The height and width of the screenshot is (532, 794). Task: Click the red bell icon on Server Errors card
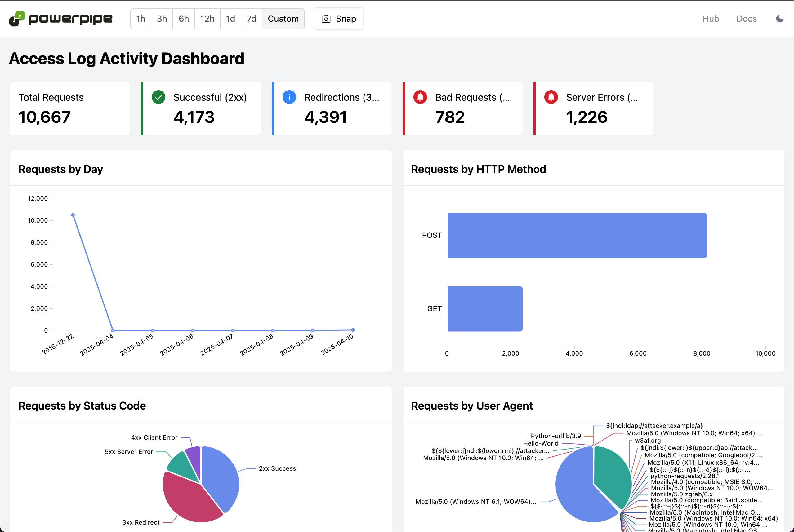point(551,97)
